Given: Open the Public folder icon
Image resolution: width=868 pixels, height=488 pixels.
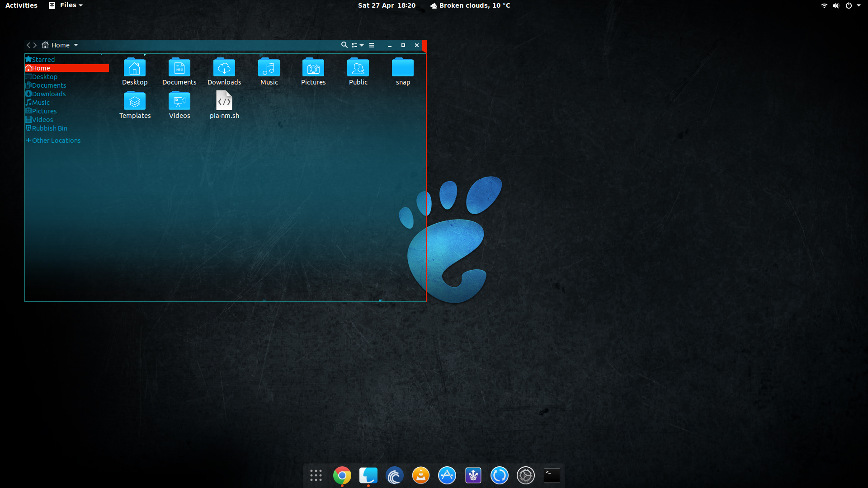Looking at the screenshot, I should [358, 68].
